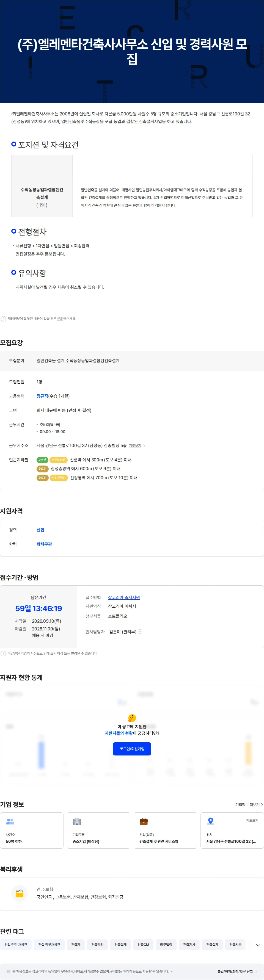264x980 pixels.
Task: Click the 잡코리아 이력서 text
Action: pyautogui.click(x=122, y=607)
